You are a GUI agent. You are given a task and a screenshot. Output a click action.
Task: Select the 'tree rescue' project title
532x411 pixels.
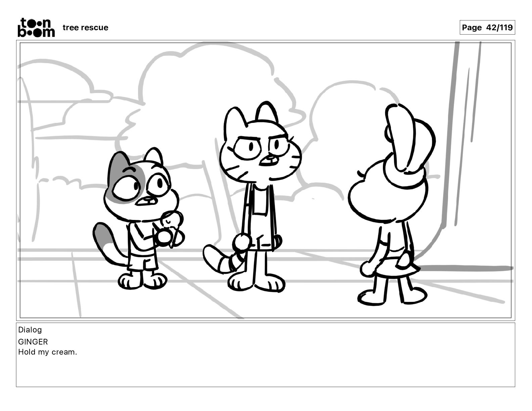tap(85, 28)
